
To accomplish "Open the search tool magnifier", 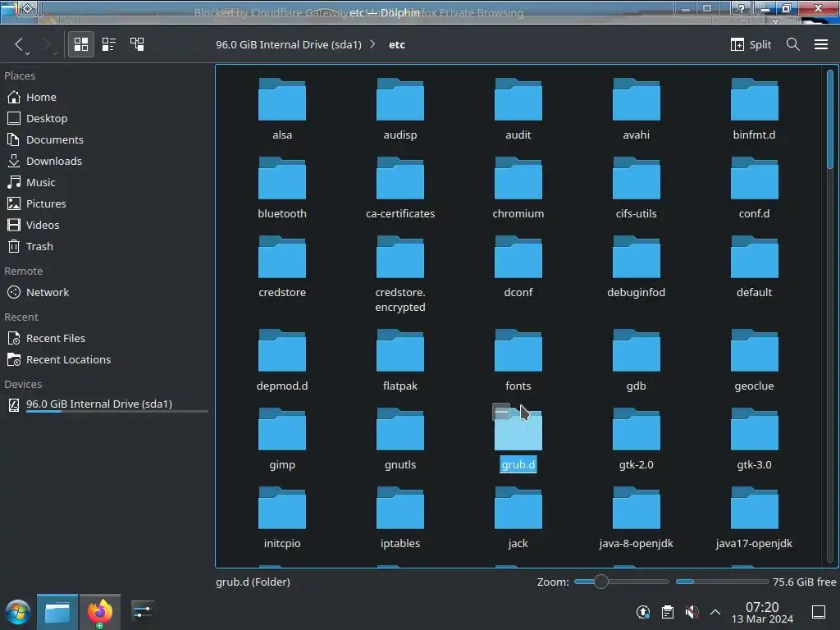I will (793, 44).
